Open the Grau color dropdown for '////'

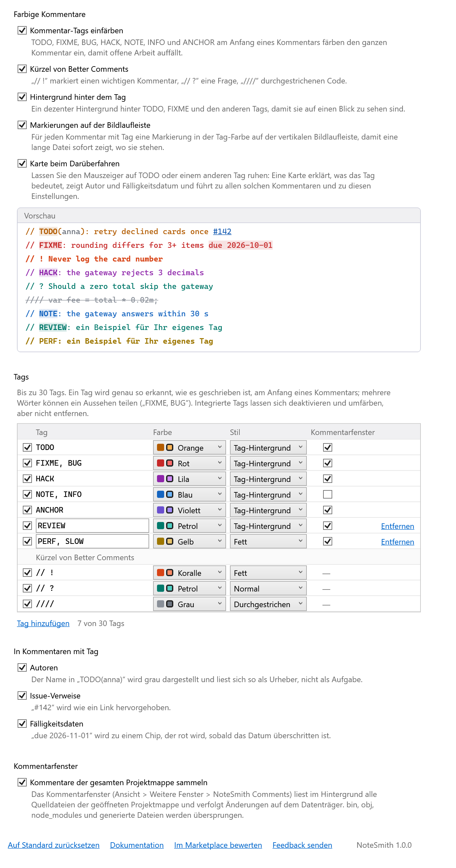pos(190,604)
